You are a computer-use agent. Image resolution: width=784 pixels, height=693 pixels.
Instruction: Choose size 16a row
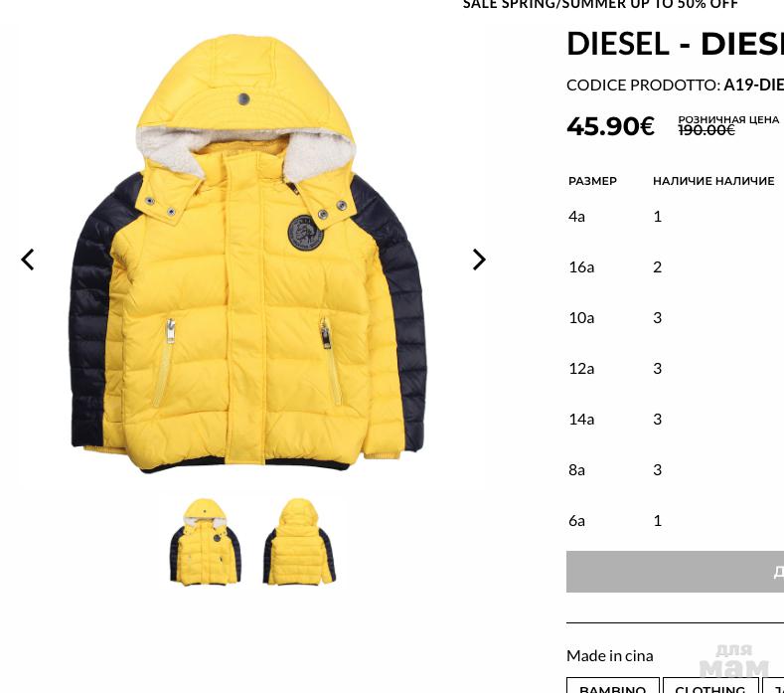tap(675, 267)
